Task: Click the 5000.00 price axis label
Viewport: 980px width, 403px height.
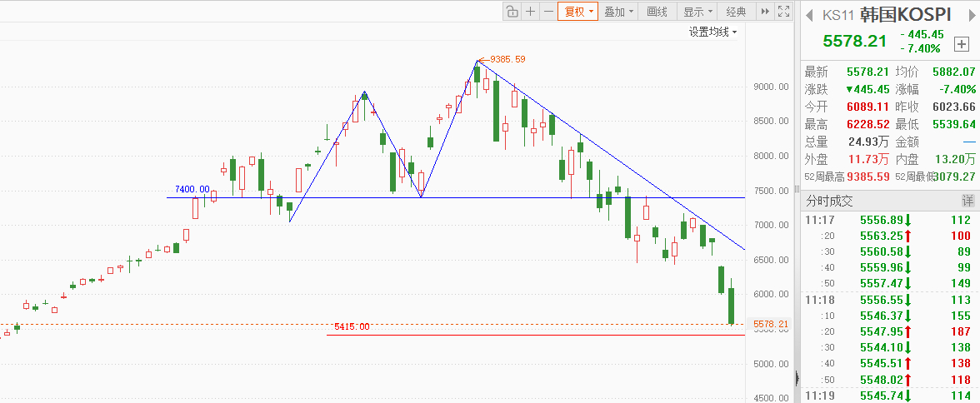Action: click(x=771, y=364)
